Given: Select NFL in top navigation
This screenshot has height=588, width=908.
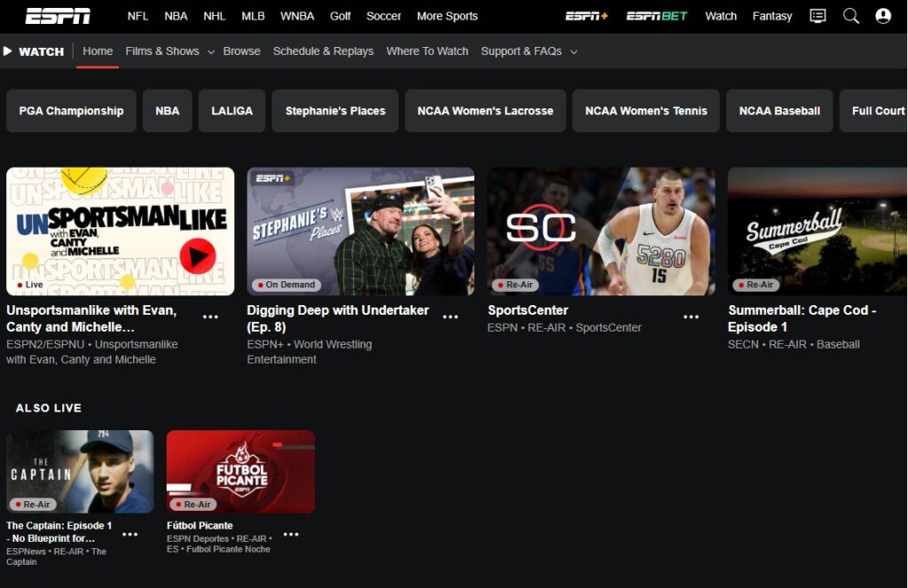Looking at the screenshot, I should click(x=137, y=16).
